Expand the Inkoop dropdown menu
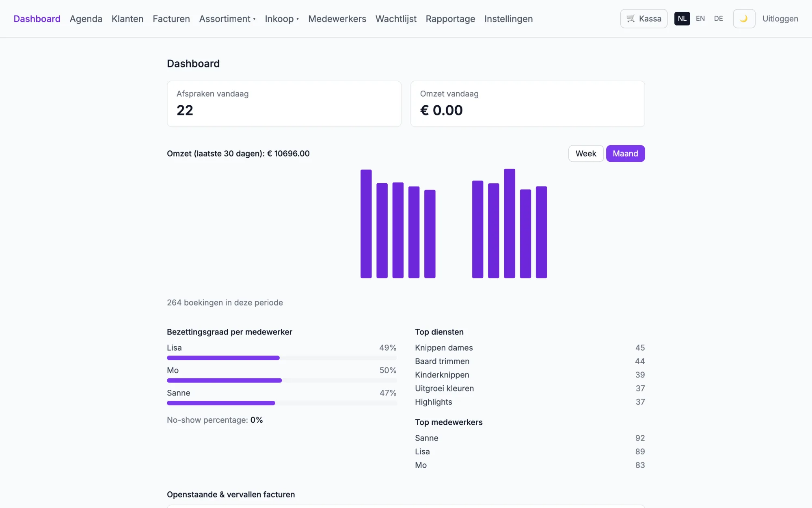812x508 pixels. [282, 19]
